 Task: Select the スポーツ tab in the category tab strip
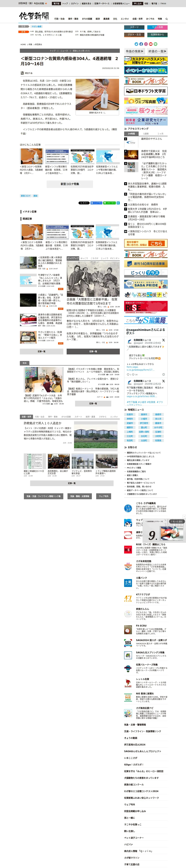[x=78, y=417]
